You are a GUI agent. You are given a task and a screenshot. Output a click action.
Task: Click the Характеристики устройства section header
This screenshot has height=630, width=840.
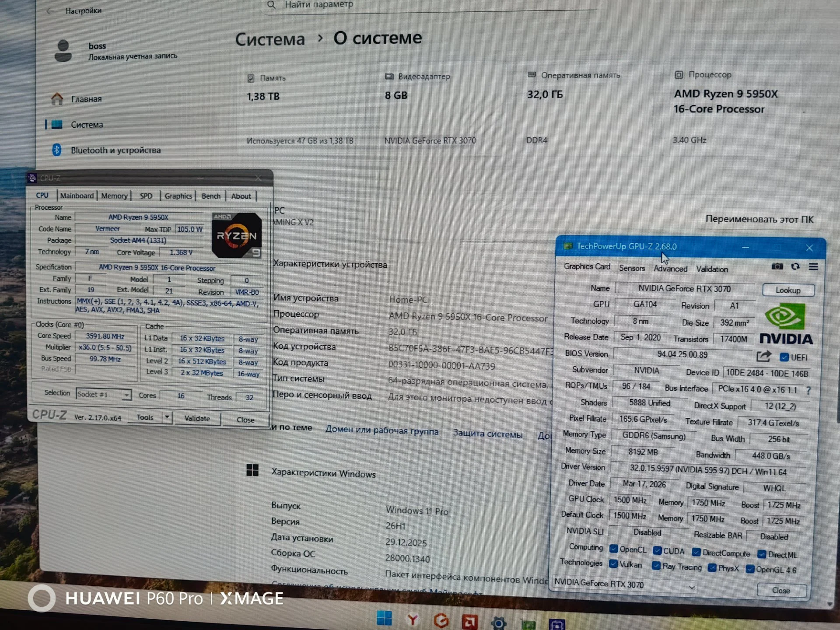tap(330, 264)
